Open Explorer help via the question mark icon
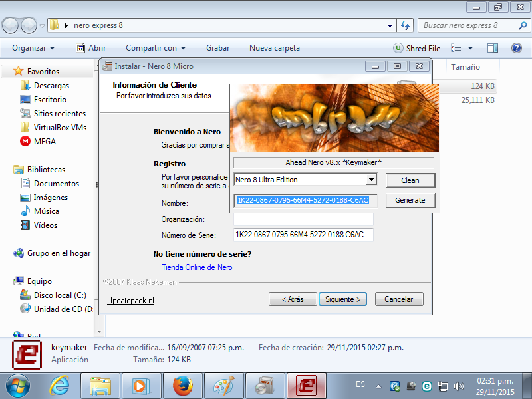This screenshot has height=399, width=532. (517, 48)
